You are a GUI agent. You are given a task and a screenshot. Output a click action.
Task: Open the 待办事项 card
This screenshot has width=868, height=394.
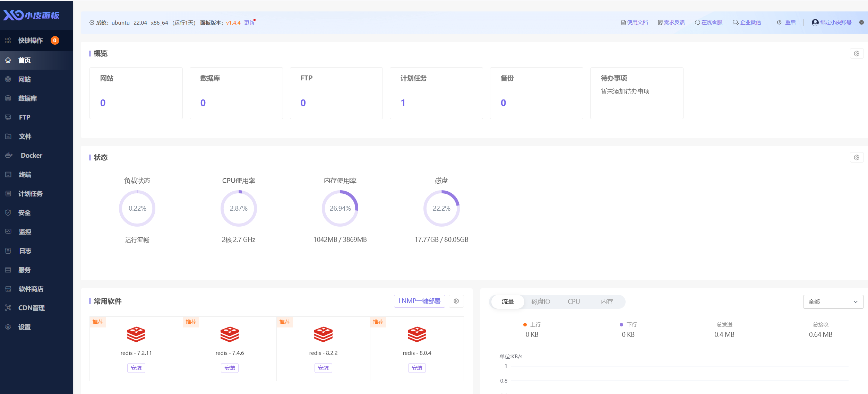[x=637, y=93]
